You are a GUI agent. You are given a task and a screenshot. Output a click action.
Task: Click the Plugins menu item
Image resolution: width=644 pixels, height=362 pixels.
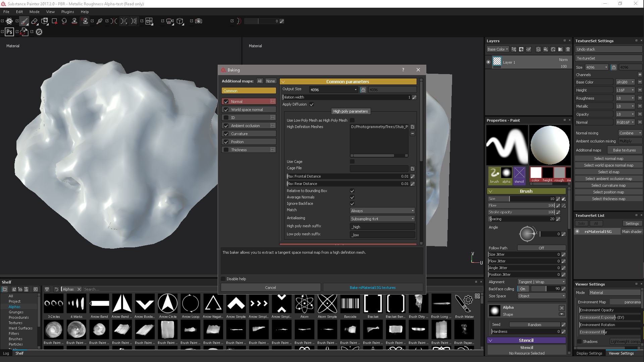coord(68,11)
